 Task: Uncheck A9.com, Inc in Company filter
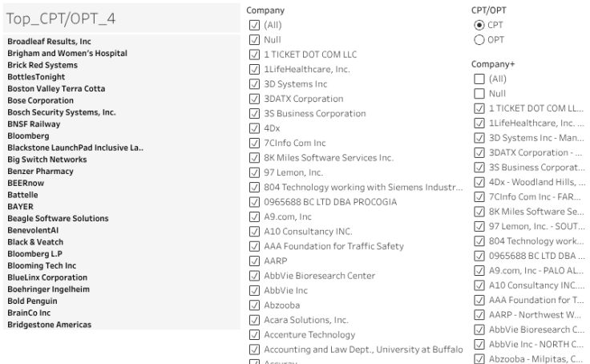(254, 216)
